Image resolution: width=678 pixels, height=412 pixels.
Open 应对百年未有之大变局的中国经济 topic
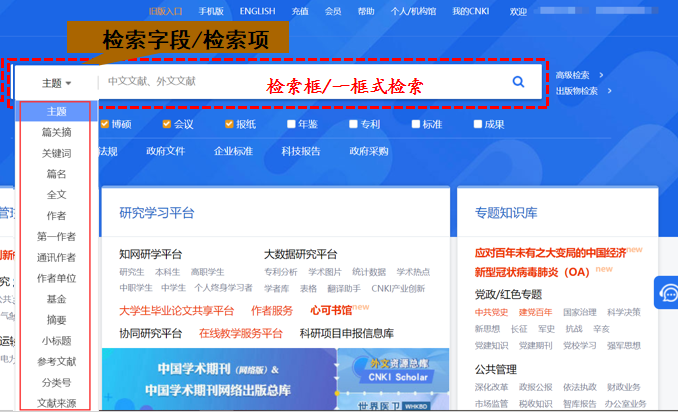point(550,253)
